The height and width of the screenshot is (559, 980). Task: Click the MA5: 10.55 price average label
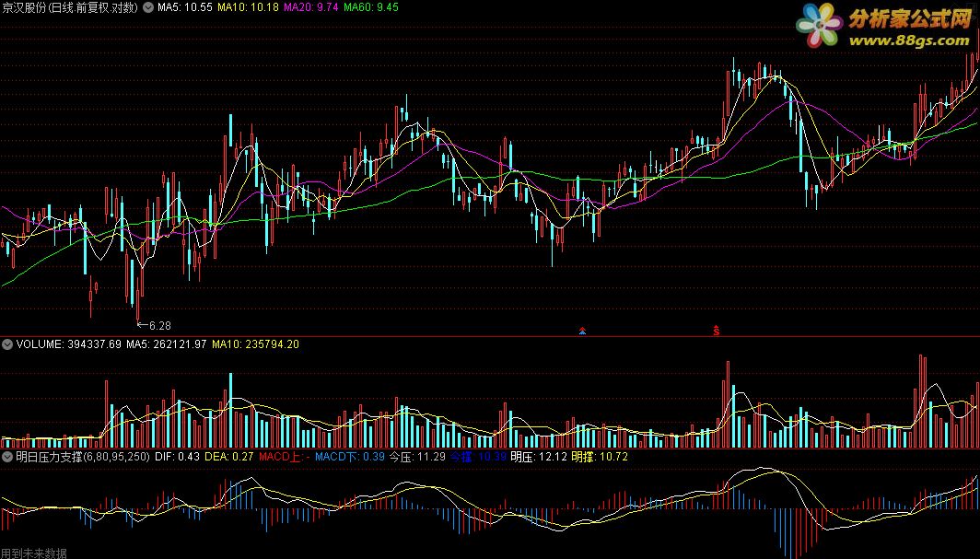pos(185,7)
